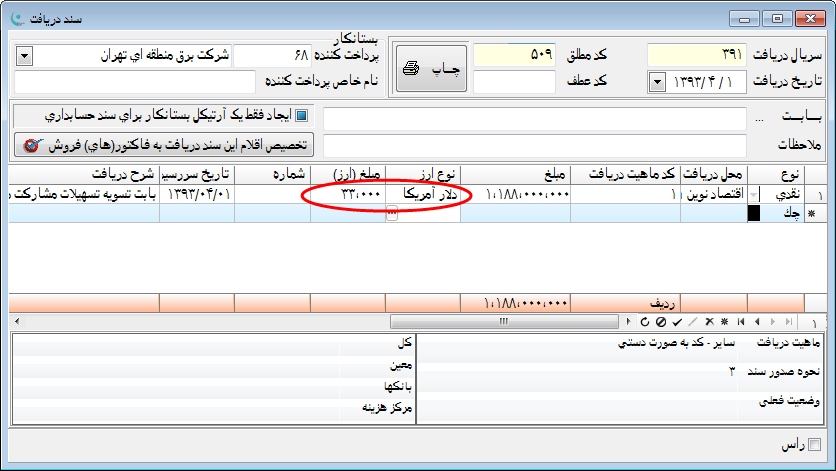Go to first record using navigator
Viewport: 836px width, 471px height.
(741, 322)
